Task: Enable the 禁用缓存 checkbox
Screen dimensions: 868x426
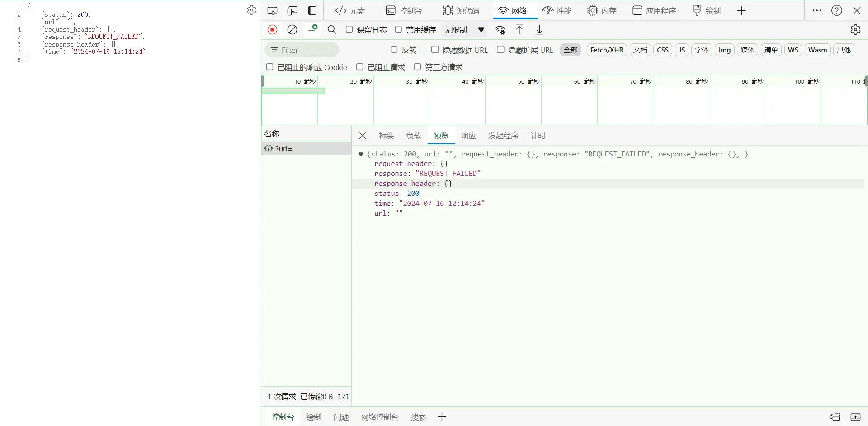Action: pyautogui.click(x=398, y=29)
